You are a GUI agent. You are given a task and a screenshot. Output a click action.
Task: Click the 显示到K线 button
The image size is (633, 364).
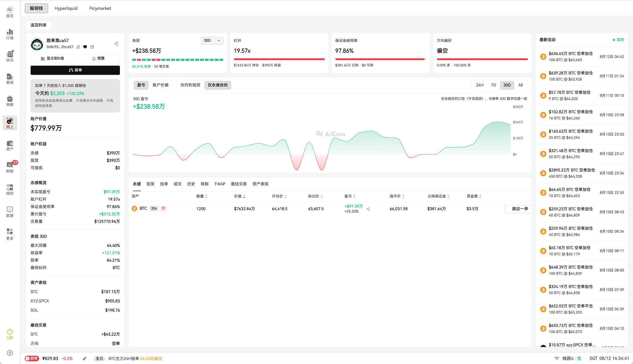point(52,58)
